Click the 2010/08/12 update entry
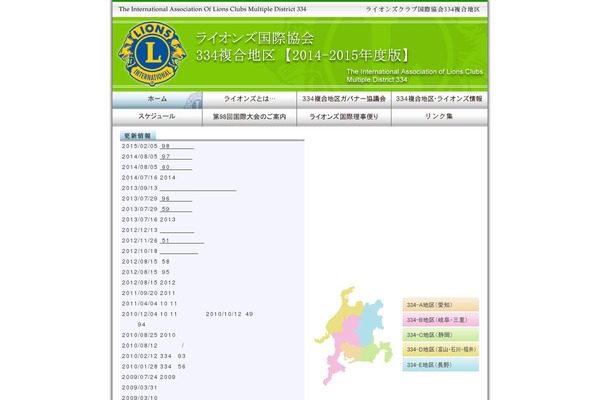This screenshot has width=600, height=400. click(153, 346)
